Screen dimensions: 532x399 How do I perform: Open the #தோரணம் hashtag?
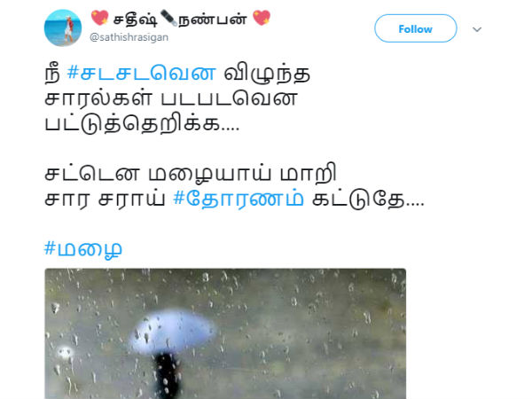pyautogui.click(x=239, y=199)
